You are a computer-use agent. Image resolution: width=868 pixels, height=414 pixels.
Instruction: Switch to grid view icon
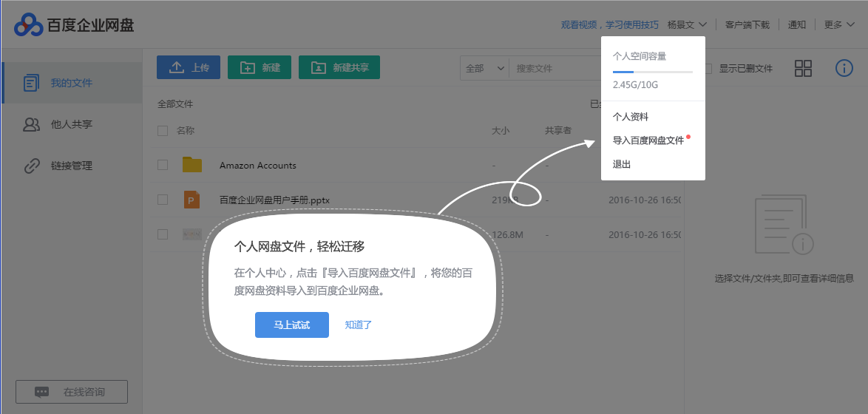click(x=803, y=68)
